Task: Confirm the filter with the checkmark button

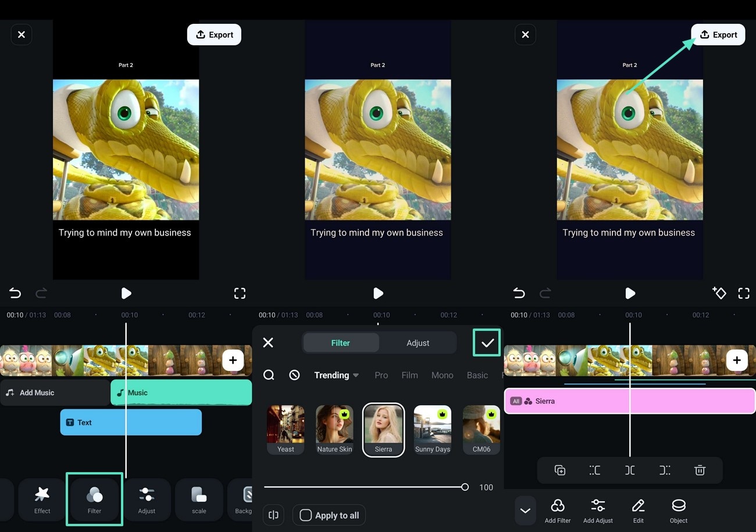Action: click(x=487, y=343)
